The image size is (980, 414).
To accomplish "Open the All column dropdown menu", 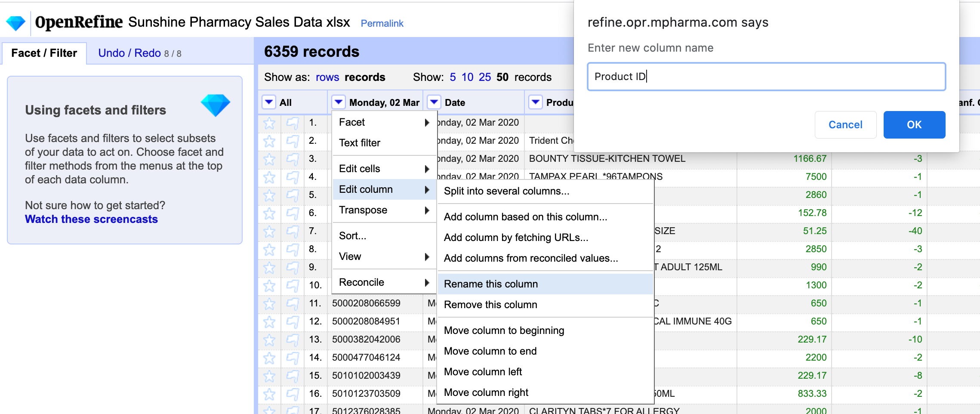I will [x=269, y=102].
